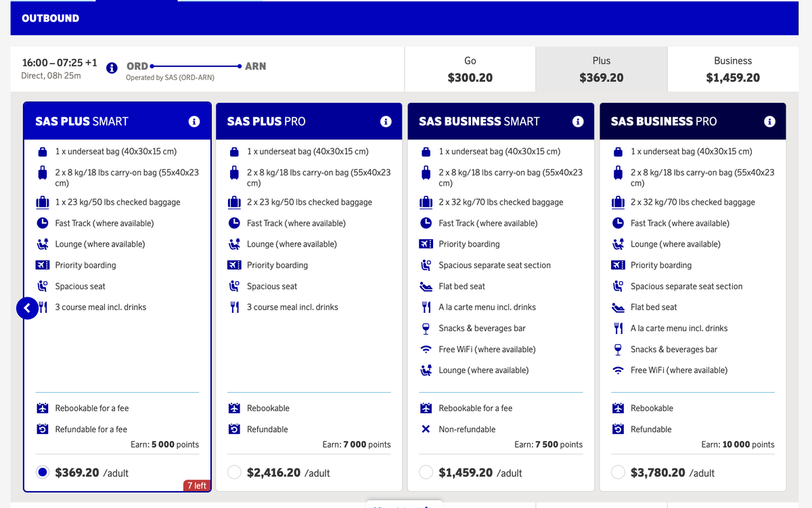Select the $369.20 SAS PLUS SMART fare
The width and height of the screenshot is (812, 508).
pyautogui.click(x=42, y=472)
